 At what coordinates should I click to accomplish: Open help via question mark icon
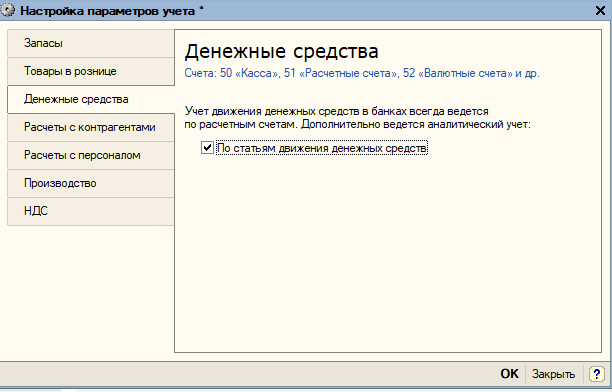pyautogui.click(x=596, y=374)
